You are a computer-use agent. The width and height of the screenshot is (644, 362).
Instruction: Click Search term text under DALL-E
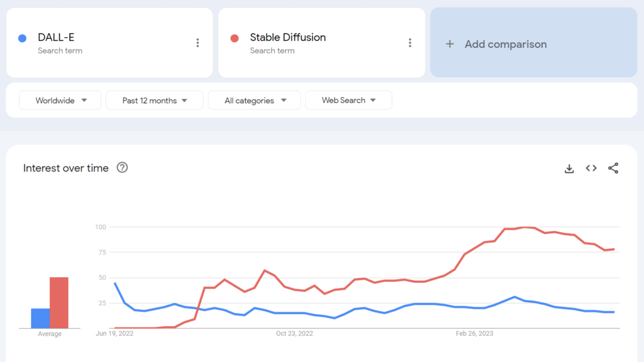coord(60,50)
